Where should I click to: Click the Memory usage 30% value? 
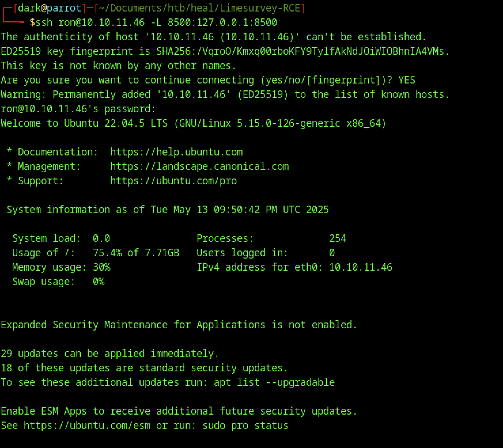coord(101,267)
